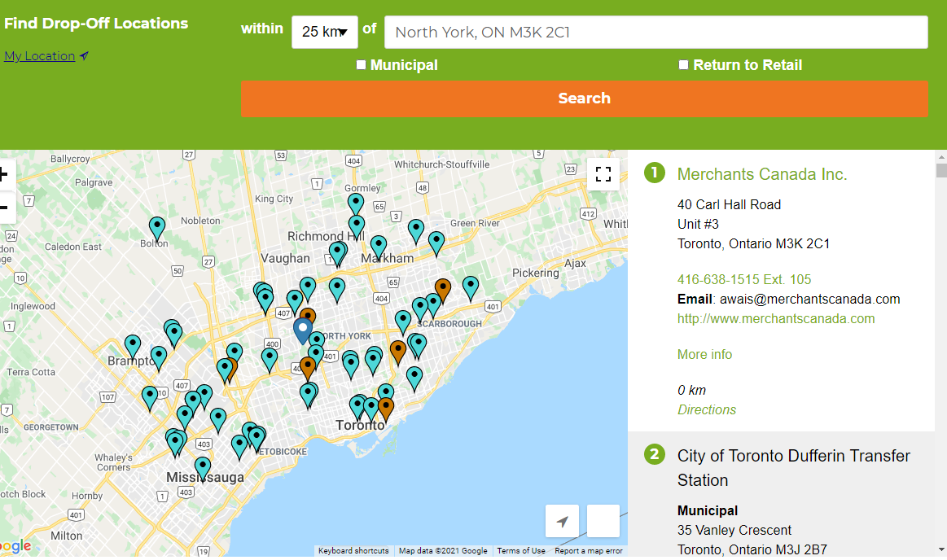
Task: Click the orange Search button
Action: click(585, 98)
